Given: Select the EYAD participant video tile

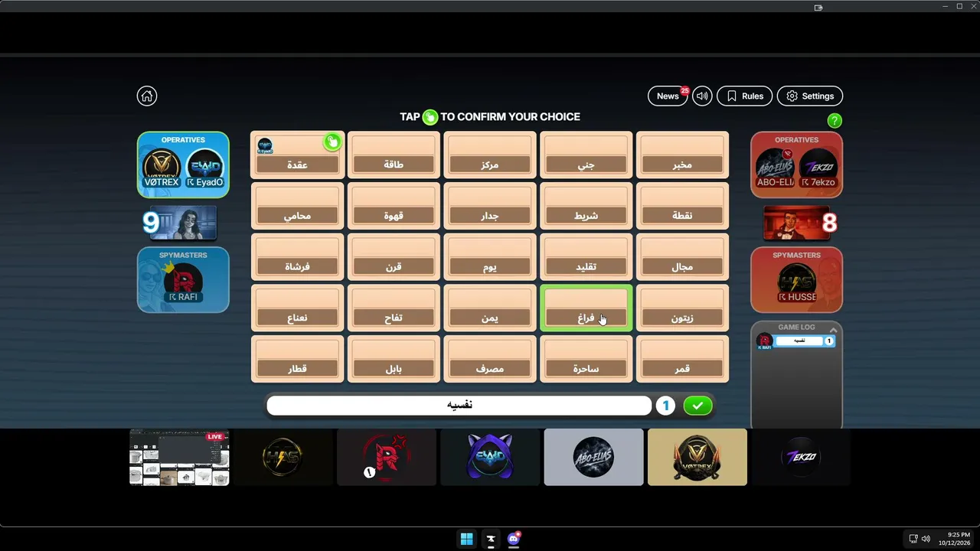Looking at the screenshot, I should [x=490, y=458].
